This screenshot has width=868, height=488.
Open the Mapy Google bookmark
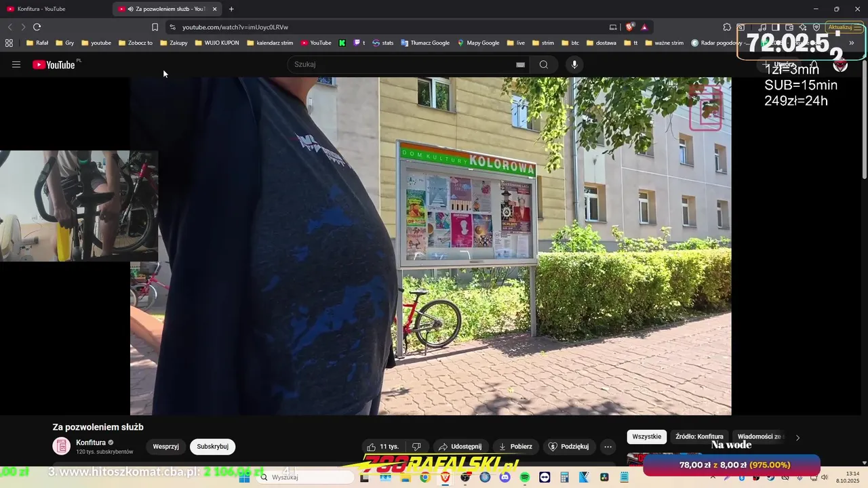[x=478, y=43]
